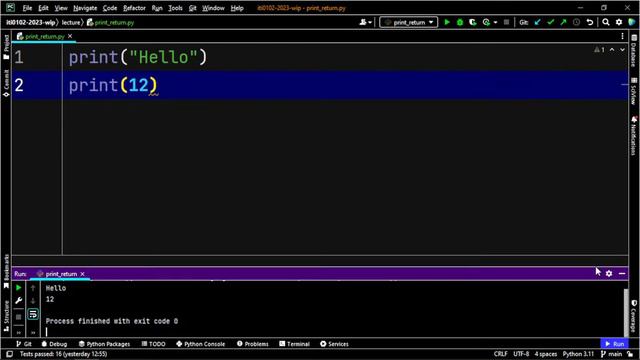Click lecture breadcrumb in navigation bar

point(71,22)
